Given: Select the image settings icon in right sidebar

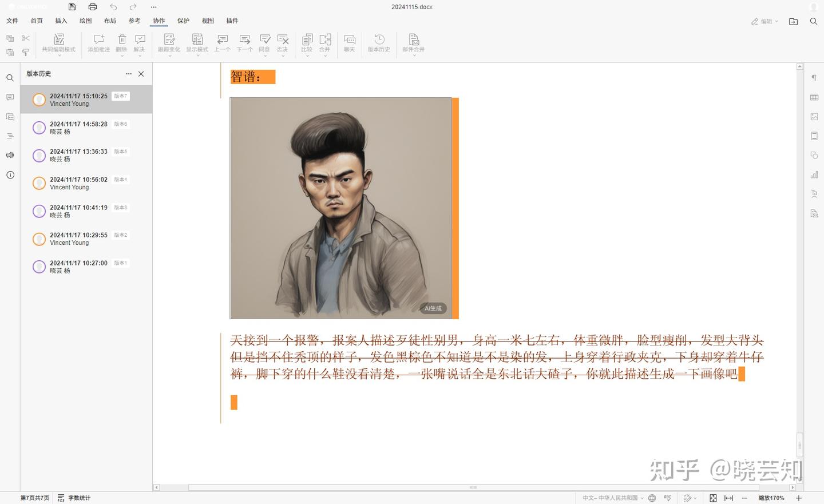Looking at the screenshot, I should [814, 116].
